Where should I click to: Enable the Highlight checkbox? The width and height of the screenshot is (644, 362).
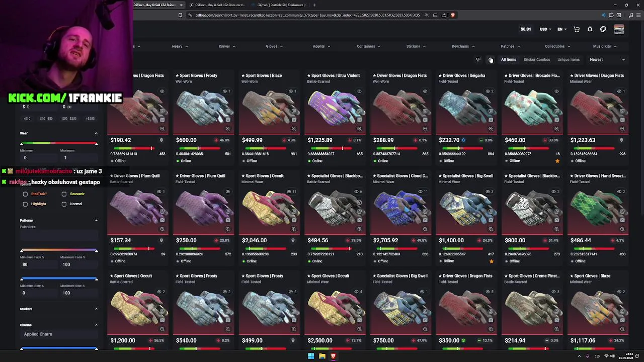[x=25, y=204]
